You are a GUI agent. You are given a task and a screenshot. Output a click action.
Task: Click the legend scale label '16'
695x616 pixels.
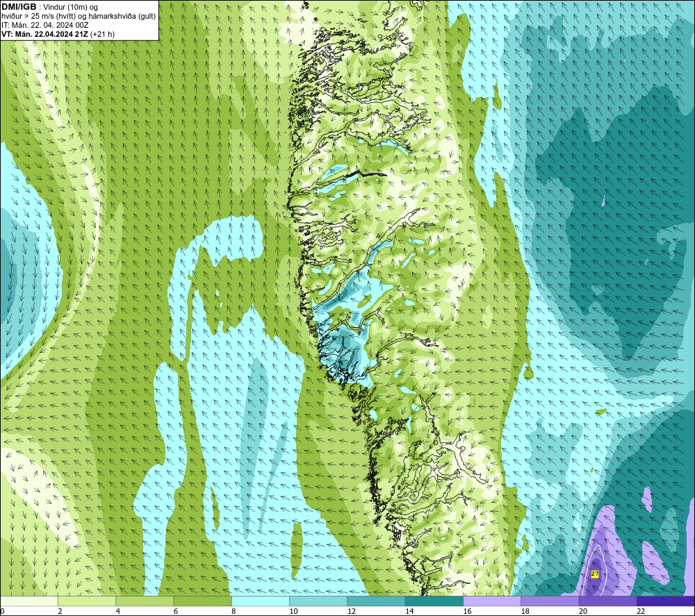pyautogui.click(x=467, y=611)
